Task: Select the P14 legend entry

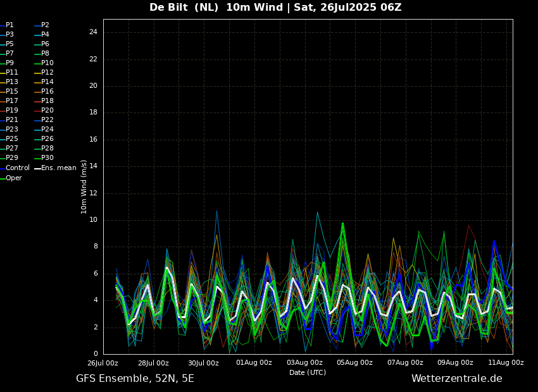Action: 47,82
